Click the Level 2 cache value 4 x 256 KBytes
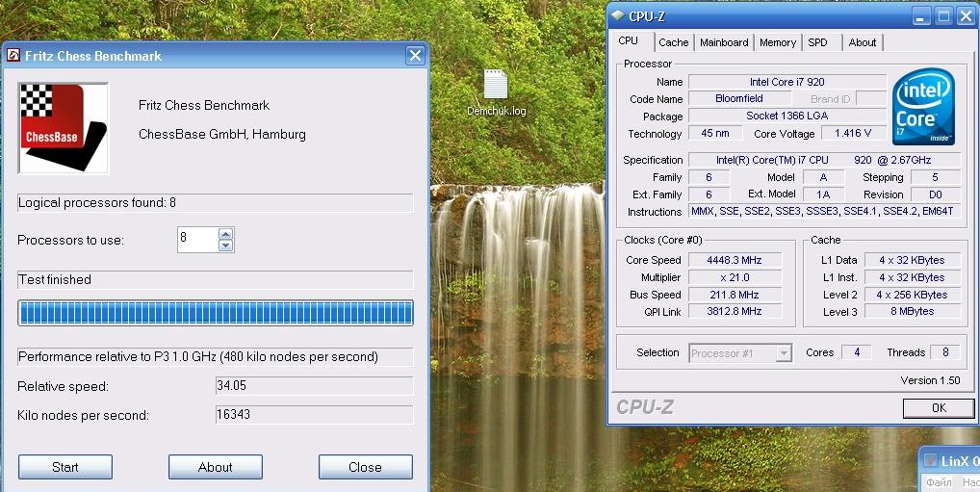This screenshot has width=980, height=492. pyautogui.click(x=913, y=295)
